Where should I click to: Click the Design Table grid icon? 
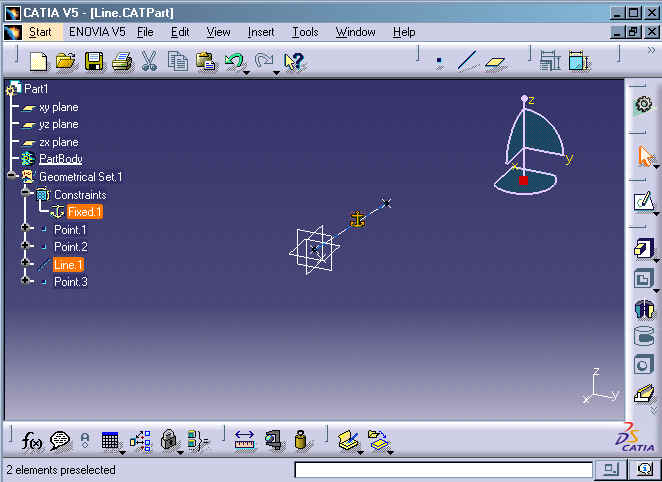pyautogui.click(x=110, y=441)
